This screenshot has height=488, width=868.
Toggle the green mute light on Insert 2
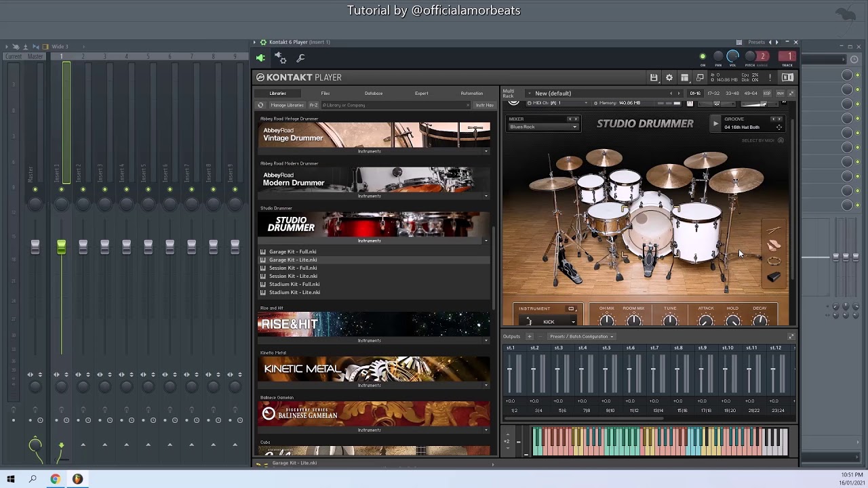pyautogui.click(x=83, y=190)
